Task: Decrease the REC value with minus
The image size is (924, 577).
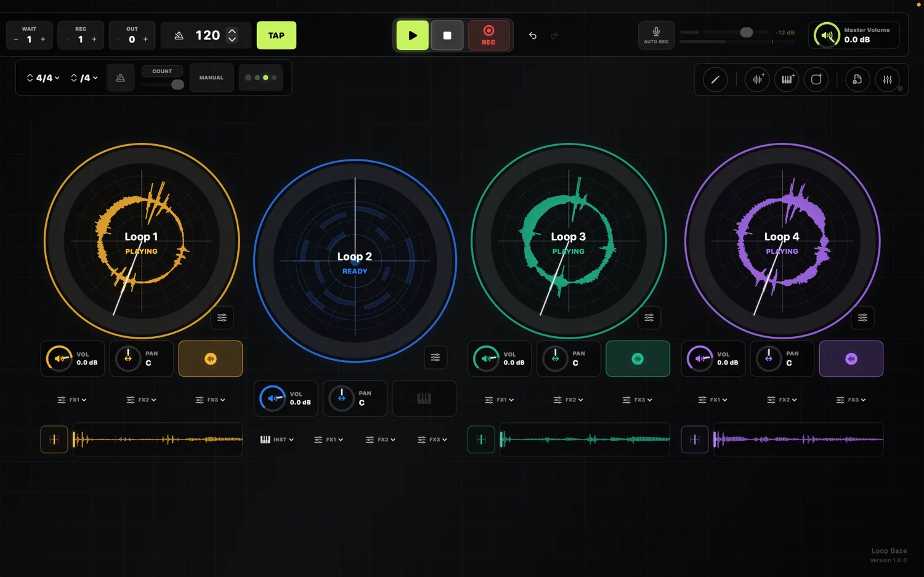Action: point(67,39)
